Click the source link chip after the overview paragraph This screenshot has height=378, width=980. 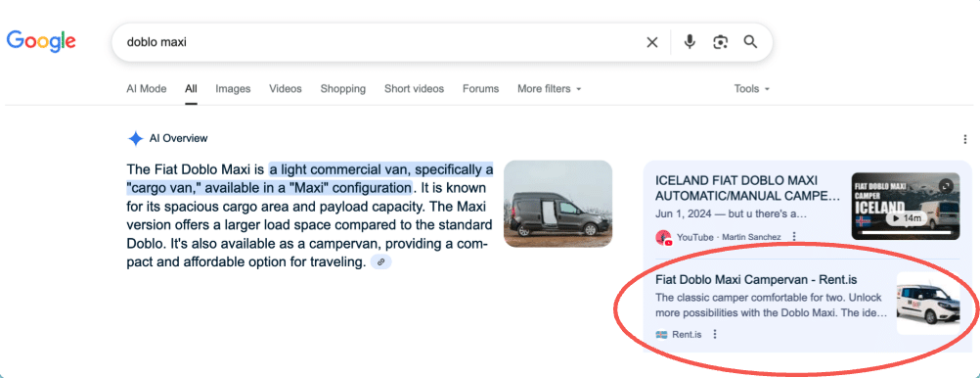(380, 262)
